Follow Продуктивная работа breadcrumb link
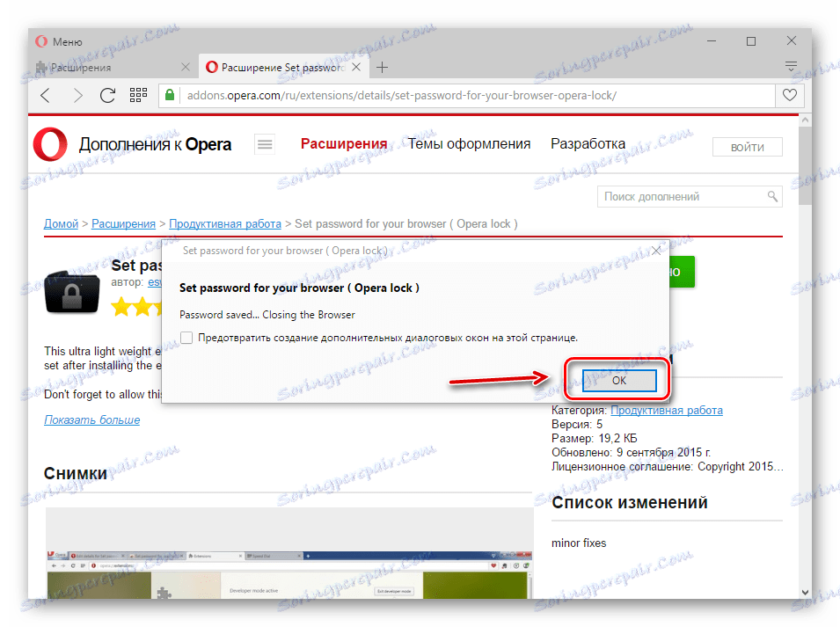 tap(225, 224)
